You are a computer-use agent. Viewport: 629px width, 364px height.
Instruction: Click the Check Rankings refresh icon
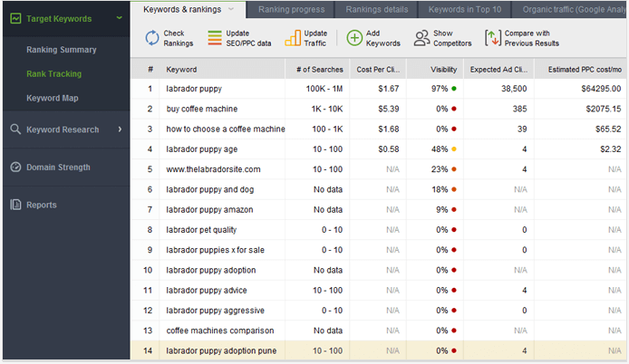(152, 38)
